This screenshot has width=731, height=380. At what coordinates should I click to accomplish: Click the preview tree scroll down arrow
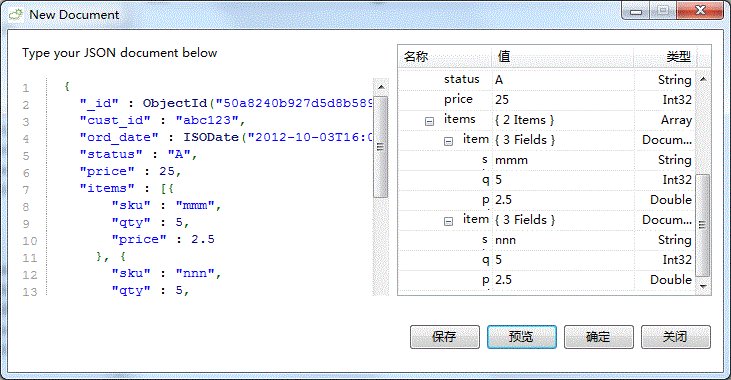click(x=703, y=286)
